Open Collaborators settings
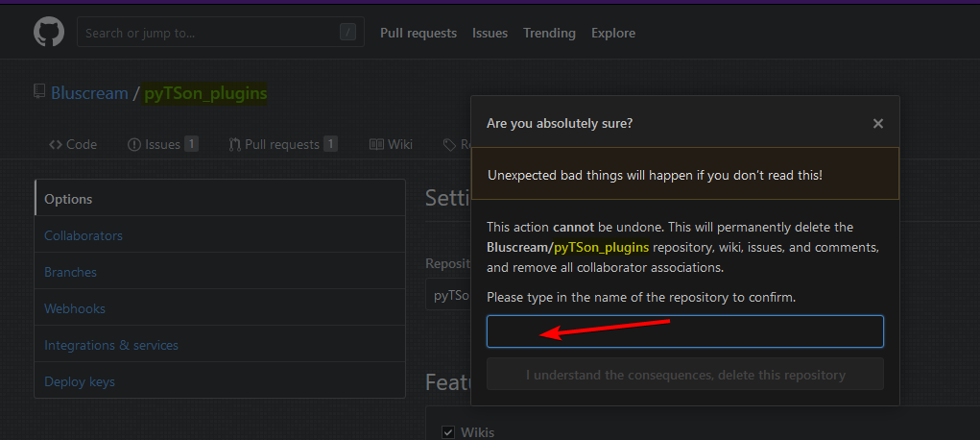 pyautogui.click(x=220, y=235)
